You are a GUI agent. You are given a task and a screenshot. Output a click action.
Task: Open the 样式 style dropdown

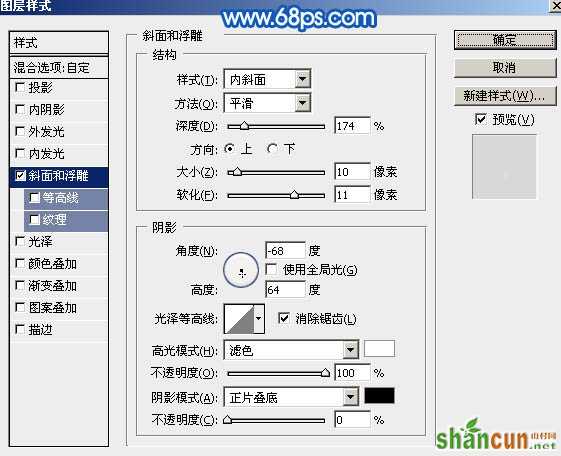pyautogui.click(x=267, y=79)
